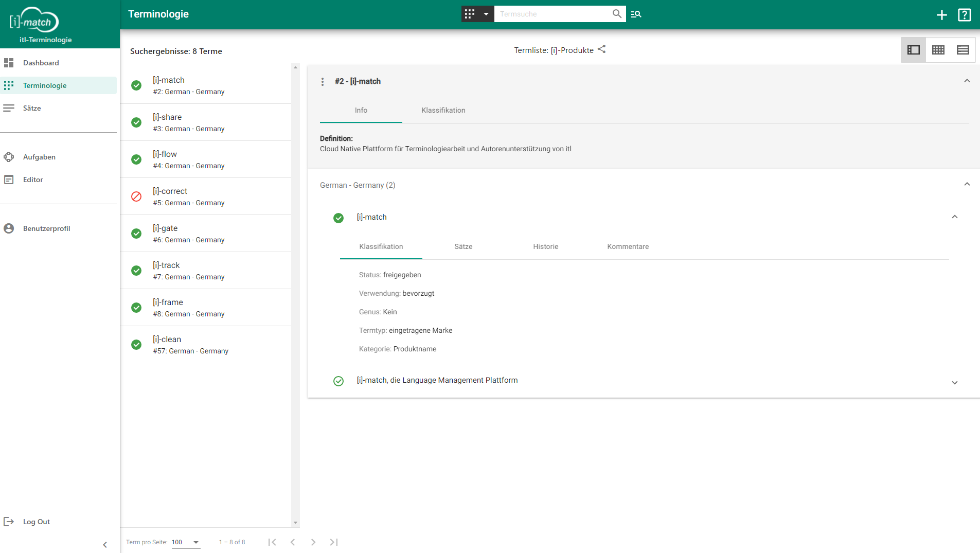The width and height of the screenshot is (980, 553).
Task: Click in the Termsuche search field
Action: point(553,14)
